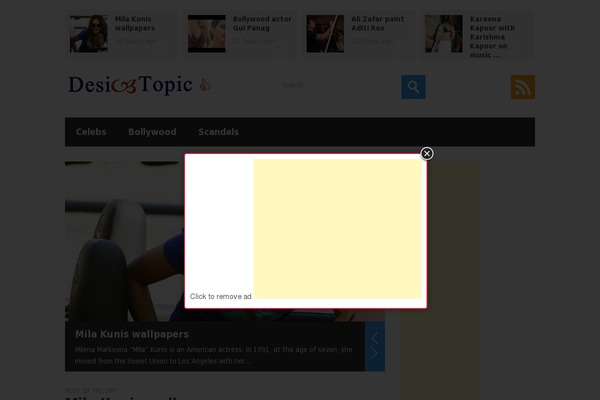Click the '10 hours ago' timestamp
Screen dimensions: 600x400
click(x=135, y=41)
